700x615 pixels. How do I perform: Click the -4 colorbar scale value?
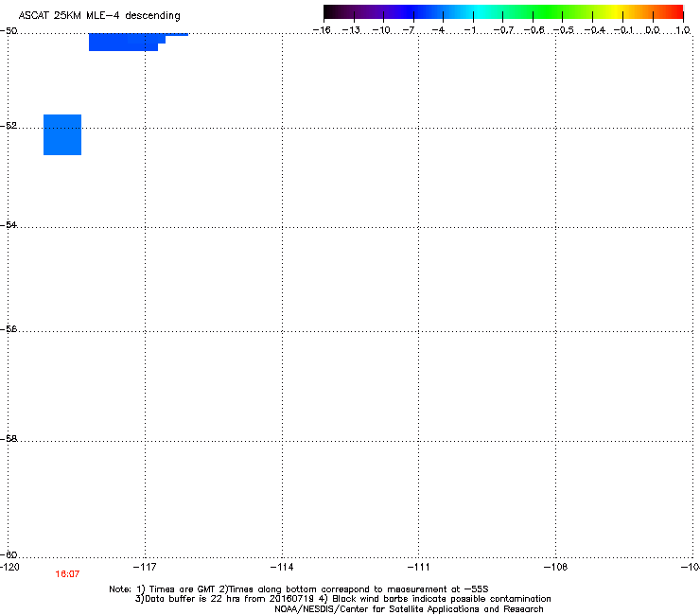(x=438, y=30)
